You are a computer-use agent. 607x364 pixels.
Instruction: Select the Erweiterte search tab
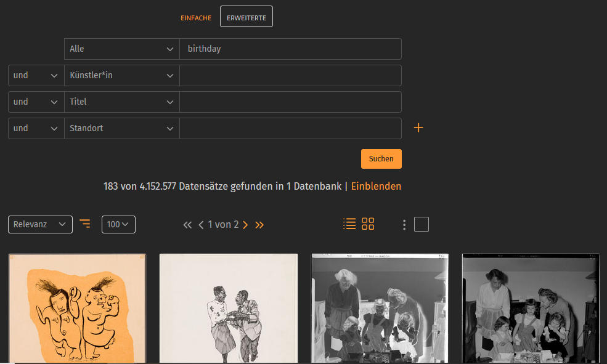(x=246, y=17)
